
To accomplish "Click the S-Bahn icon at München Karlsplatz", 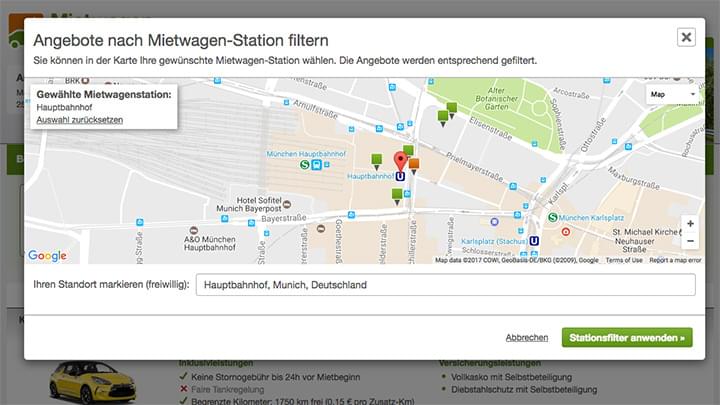I will tap(553, 217).
